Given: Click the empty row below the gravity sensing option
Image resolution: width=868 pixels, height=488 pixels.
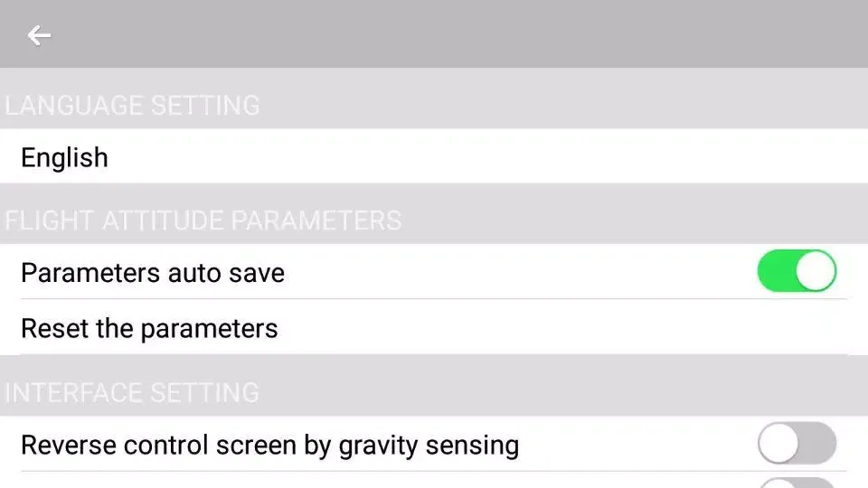Looking at the screenshot, I should pyautogui.click(x=362, y=481).
